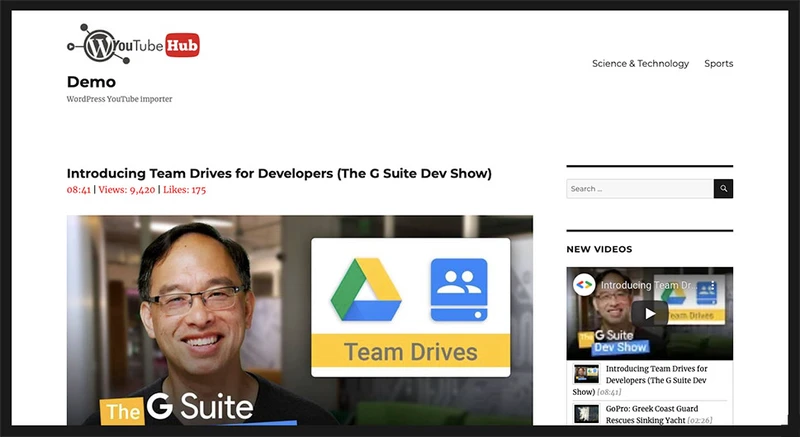The image size is (800, 437).
Task: Open the Sports menu item
Action: pyautogui.click(x=718, y=63)
